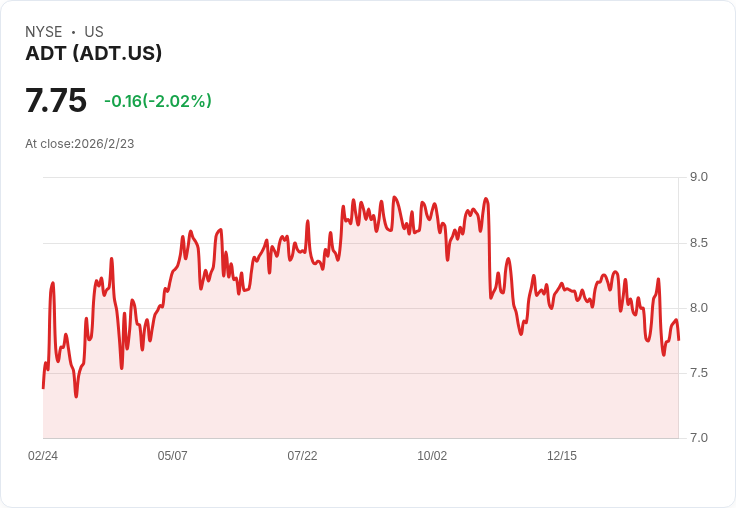Select the 8.0 y-axis label
736x508 pixels.
[698, 308]
